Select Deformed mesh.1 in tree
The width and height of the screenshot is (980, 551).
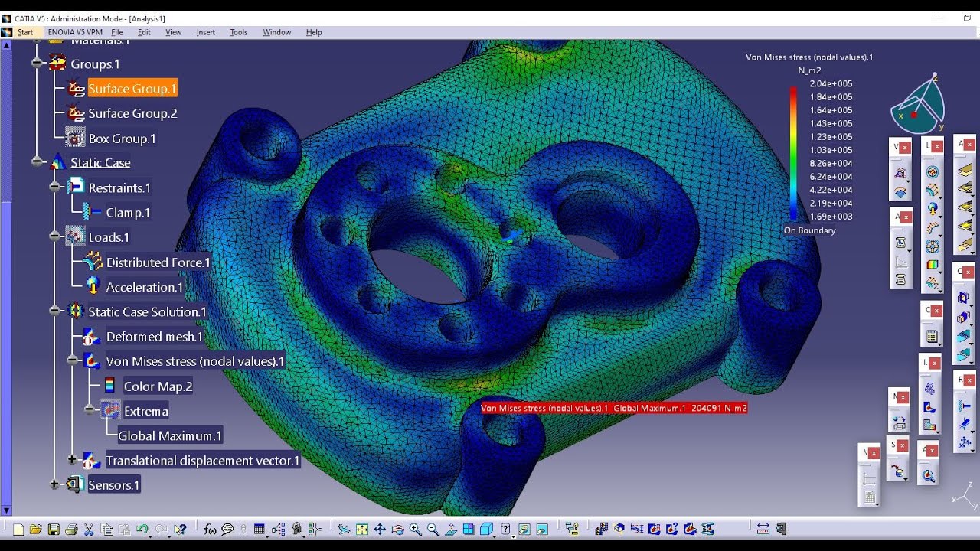coord(155,337)
